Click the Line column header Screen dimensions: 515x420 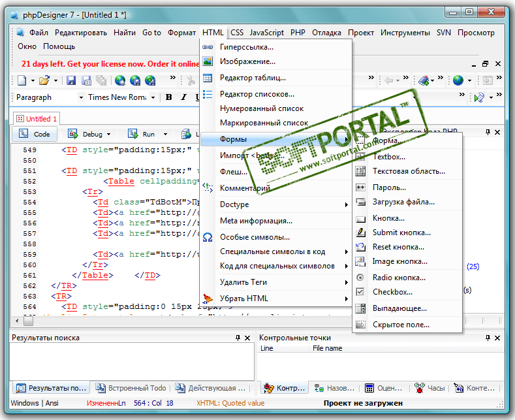click(x=267, y=348)
